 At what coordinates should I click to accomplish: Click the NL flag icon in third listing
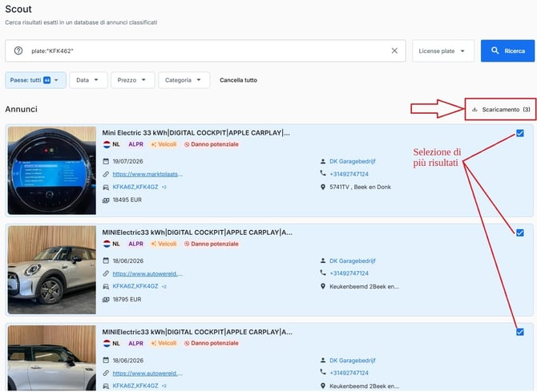point(107,343)
